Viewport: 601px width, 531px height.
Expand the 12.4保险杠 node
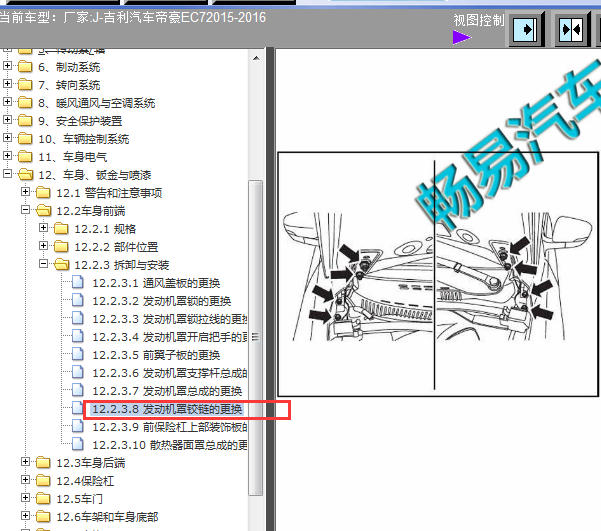25,480
